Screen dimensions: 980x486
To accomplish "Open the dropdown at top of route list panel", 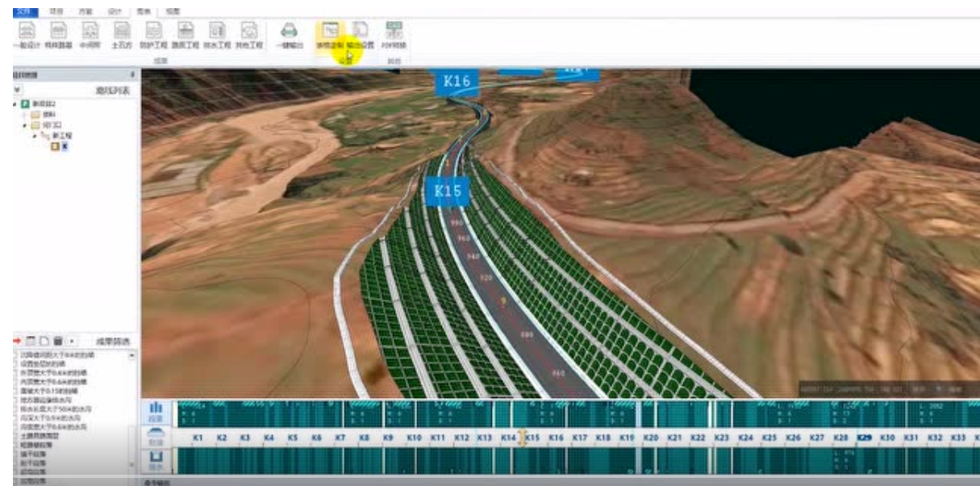I will (18, 91).
